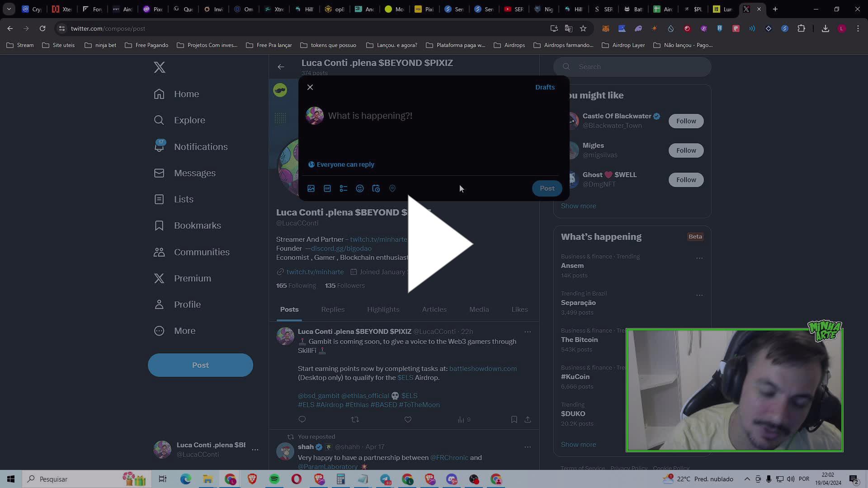
Task: Open more options on shah's reposted tweet
Action: 528,446
